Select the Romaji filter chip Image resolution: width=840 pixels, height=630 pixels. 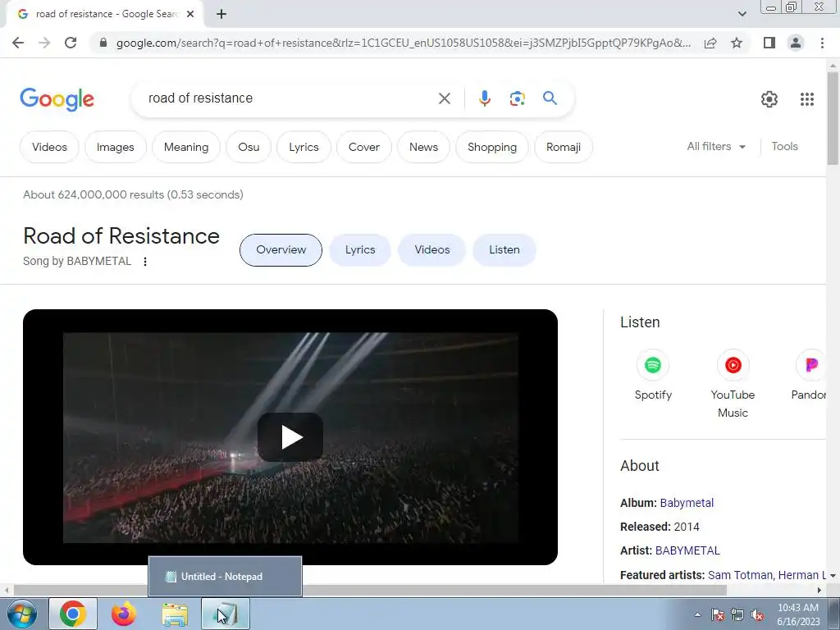click(563, 147)
